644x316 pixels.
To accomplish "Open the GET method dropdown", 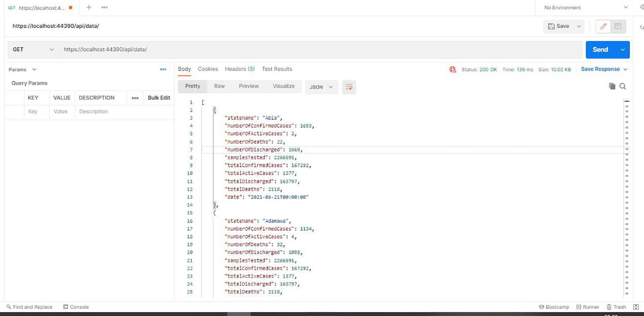I will tap(33, 49).
